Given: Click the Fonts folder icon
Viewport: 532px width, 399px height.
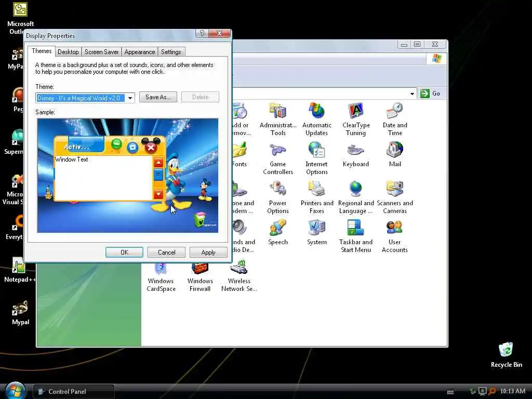Looking at the screenshot, I should (x=239, y=155).
